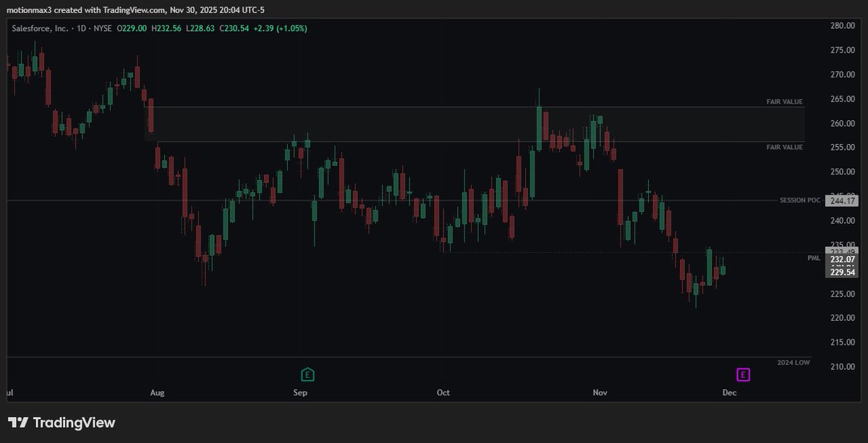Select the 2024 LOW label
868x443 pixels.
tap(792, 361)
